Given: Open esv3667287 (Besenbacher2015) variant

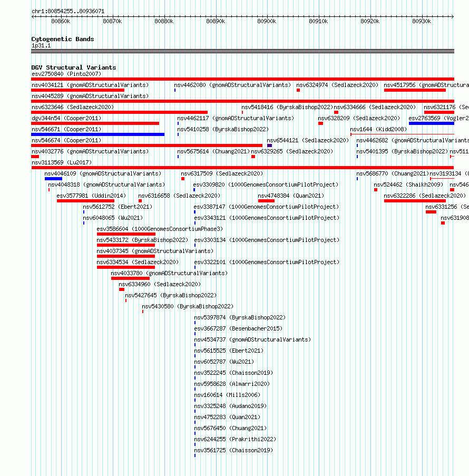Looking at the screenshot, I should point(238,329).
